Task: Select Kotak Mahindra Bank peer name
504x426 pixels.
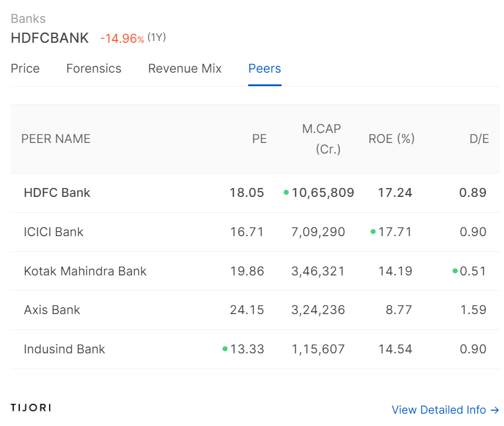Action: tap(85, 271)
